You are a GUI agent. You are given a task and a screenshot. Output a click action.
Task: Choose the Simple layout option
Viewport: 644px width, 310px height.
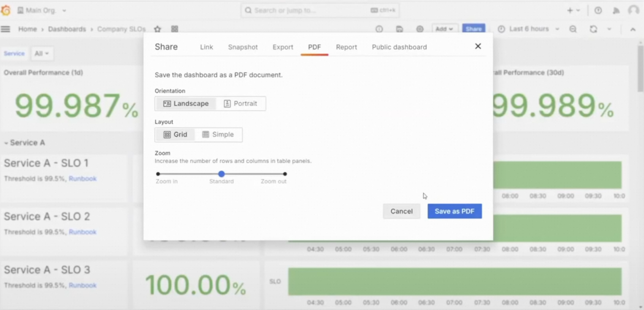218,135
